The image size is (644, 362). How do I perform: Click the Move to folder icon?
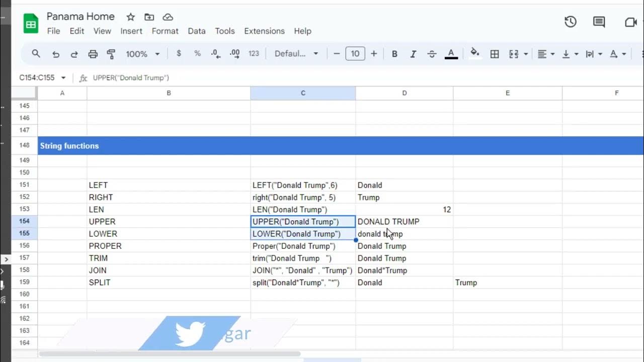click(x=149, y=17)
